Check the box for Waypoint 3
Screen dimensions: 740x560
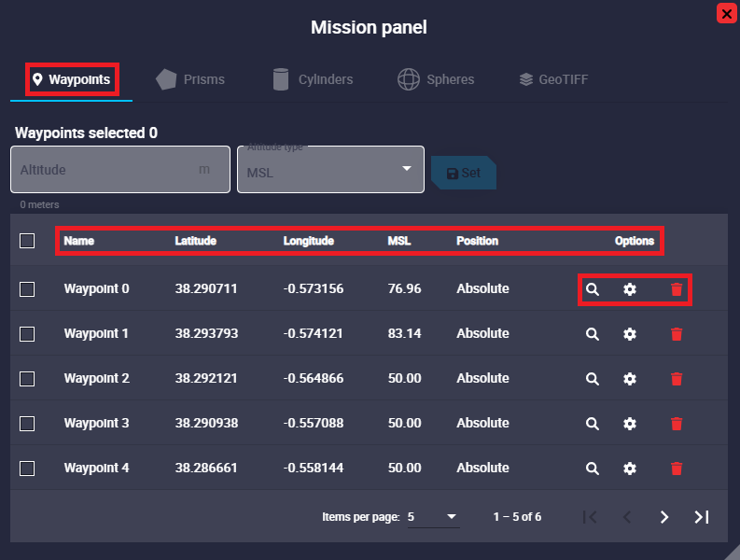coord(27,424)
